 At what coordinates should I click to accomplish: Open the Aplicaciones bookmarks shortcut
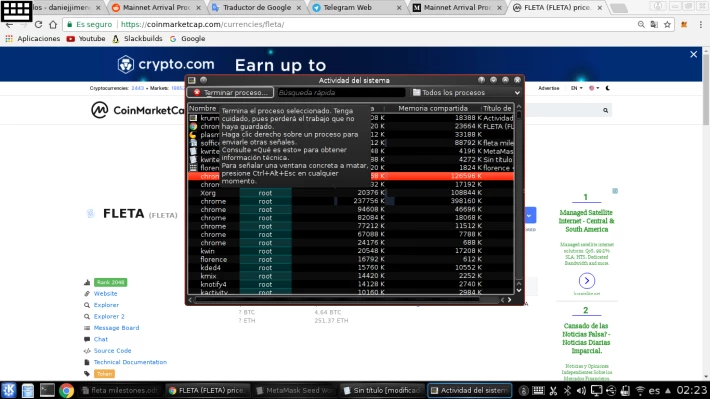click(33, 39)
